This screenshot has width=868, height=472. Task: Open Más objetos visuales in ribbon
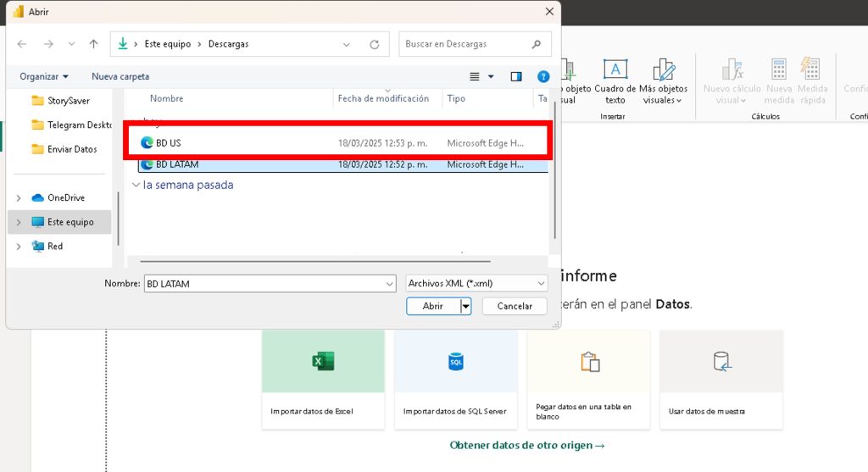click(x=664, y=81)
